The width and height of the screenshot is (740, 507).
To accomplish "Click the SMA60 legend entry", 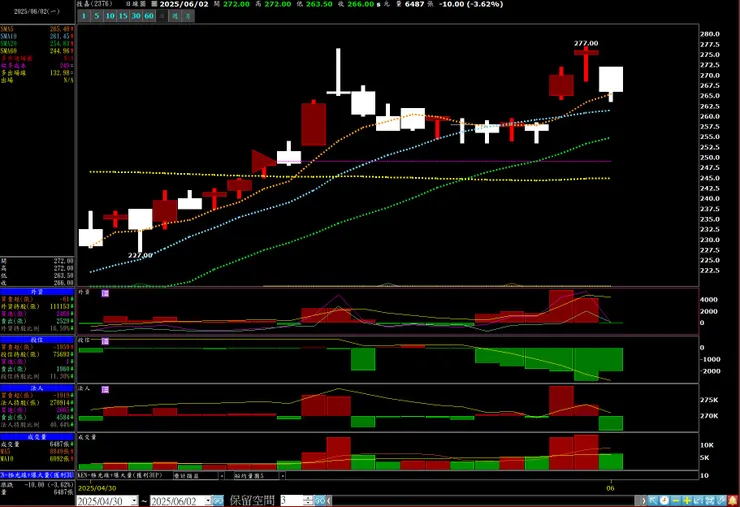I will point(37,51).
